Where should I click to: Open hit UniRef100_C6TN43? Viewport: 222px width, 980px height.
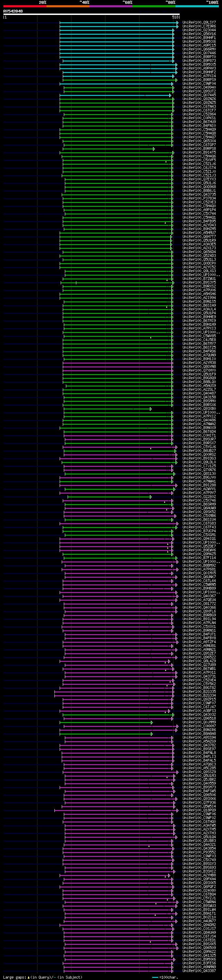[199, 106]
